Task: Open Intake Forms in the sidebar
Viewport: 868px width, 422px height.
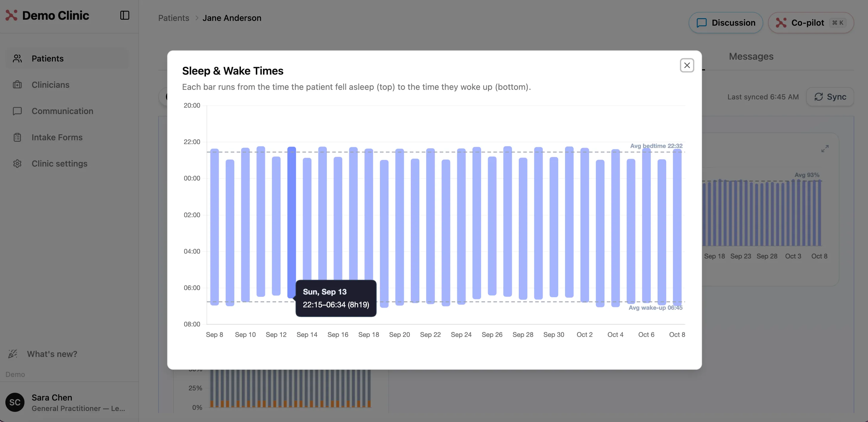Action: [67, 137]
